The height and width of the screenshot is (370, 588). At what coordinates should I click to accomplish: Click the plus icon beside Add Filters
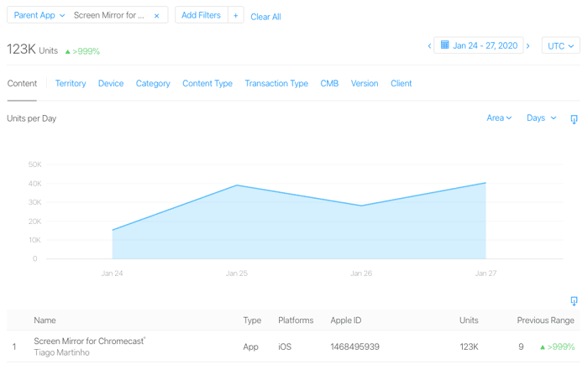pyautogui.click(x=236, y=15)
